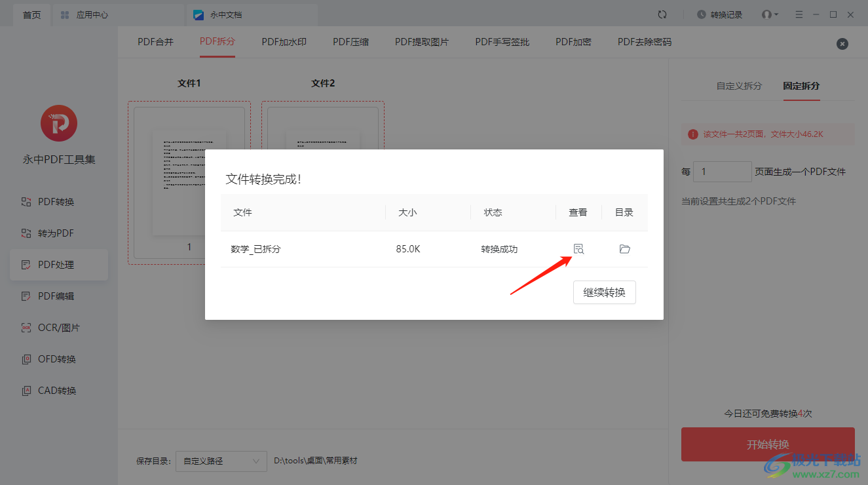Click the pages-per-file number input
The image size is (868, 485).
(723, 172)
